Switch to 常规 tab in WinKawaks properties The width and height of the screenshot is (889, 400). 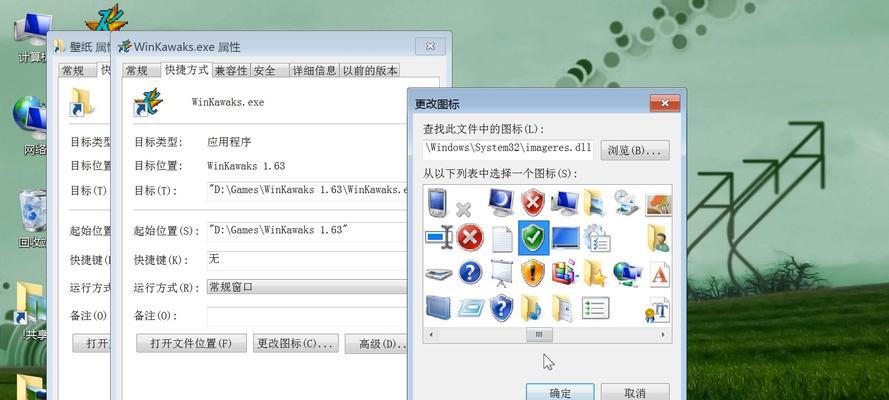(137, 70)
